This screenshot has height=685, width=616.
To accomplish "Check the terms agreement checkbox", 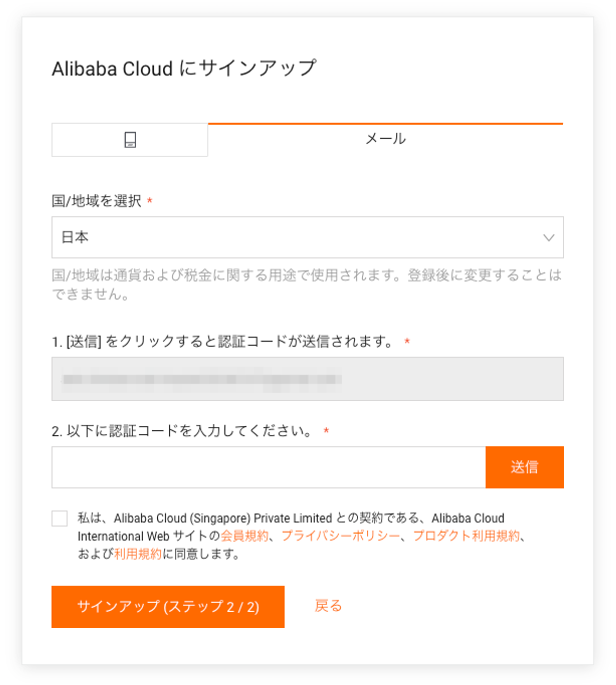I will pyautogui.click(x=59, y=518).
